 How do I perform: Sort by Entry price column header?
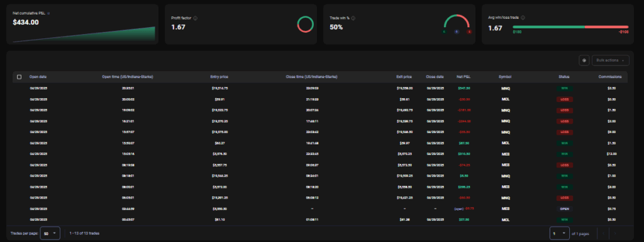click(219, 77)
